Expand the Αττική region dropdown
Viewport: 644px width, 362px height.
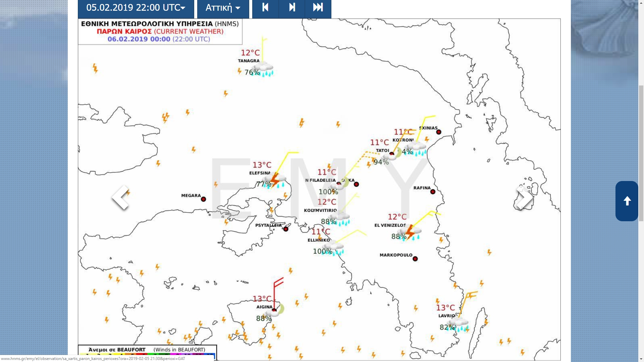[223, 8]
